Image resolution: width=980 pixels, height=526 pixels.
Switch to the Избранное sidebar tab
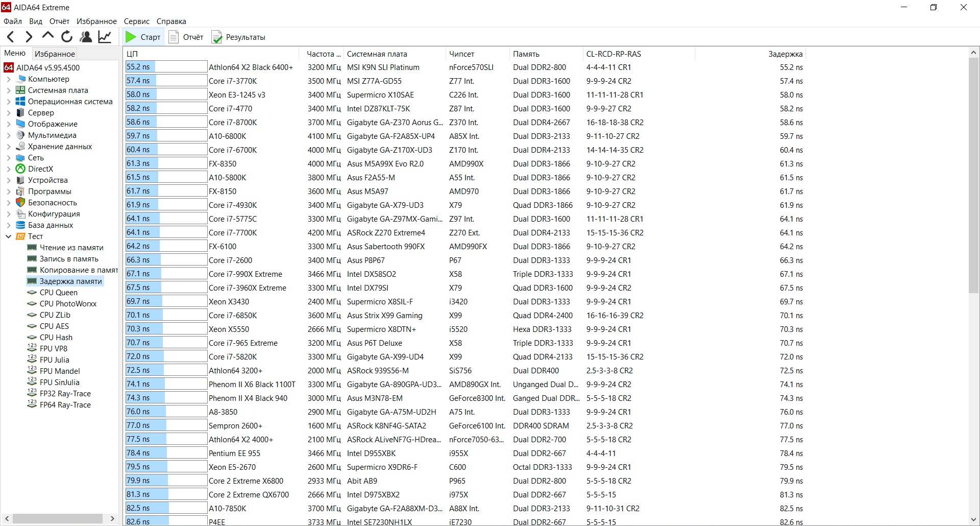(55, 54)
